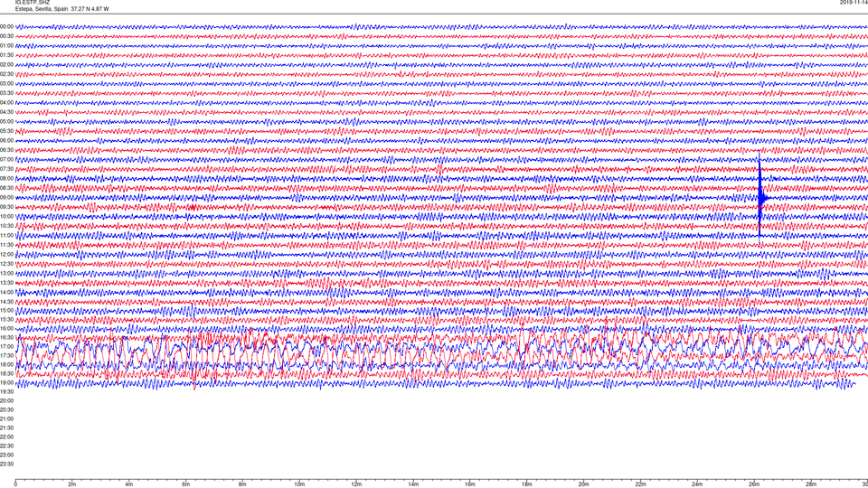Click the 28m tick label on minute axis
Screen dimensions: 868x488
[811, 484]
